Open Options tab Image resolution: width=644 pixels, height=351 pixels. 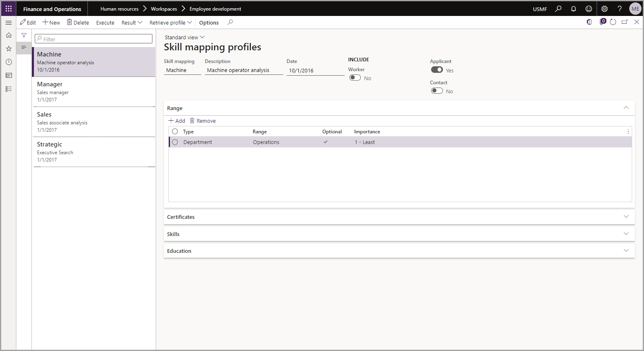209,22
